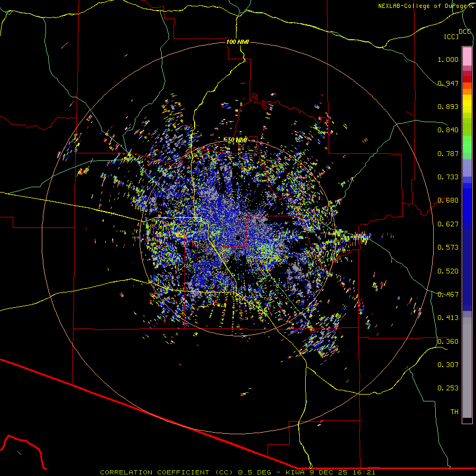Click the 0.627 scale value
476x476 pixels.
click(448, 224)
